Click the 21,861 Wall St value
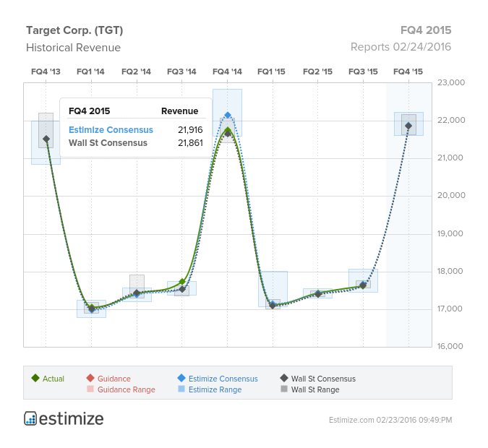Screen dimensions: 488x448 [190, 143]
